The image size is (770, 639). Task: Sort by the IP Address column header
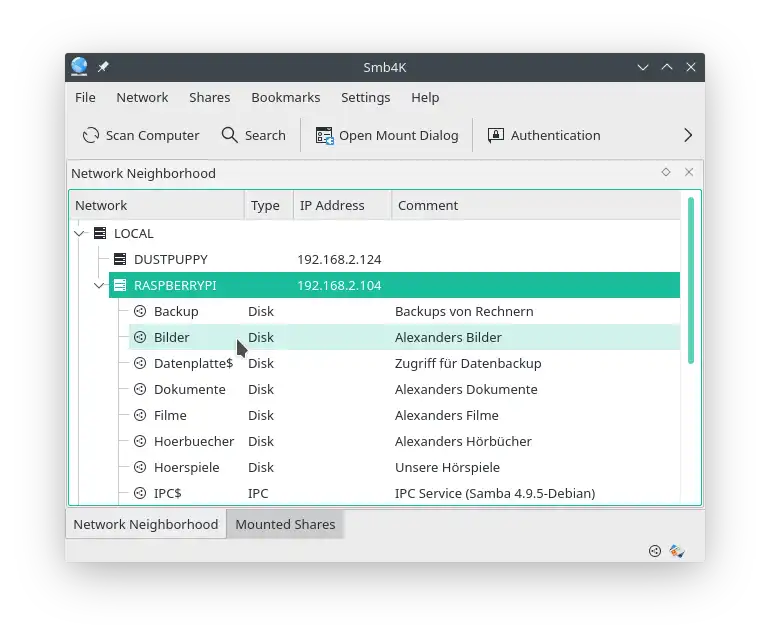[342, 205]
